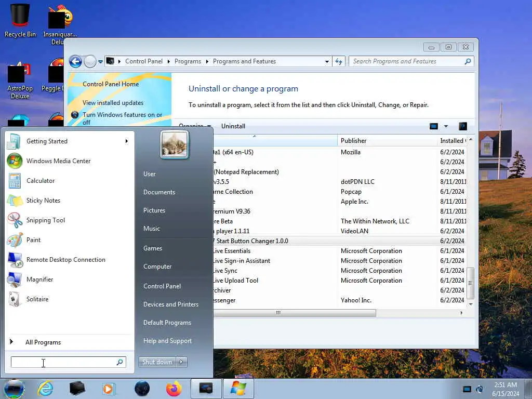Open Documents from Start menu

159,192
